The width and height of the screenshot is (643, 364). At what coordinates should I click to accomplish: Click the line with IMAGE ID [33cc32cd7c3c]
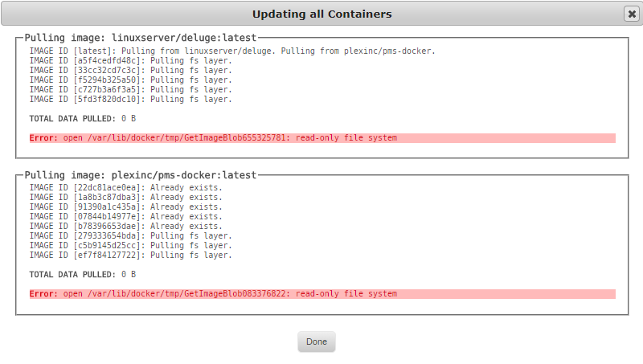[130, 70]
